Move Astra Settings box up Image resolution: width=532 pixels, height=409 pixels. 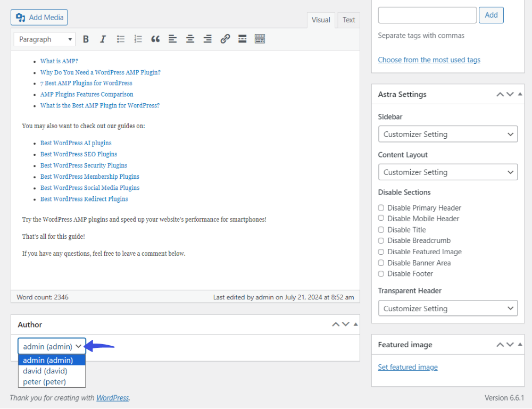point(500,94)
